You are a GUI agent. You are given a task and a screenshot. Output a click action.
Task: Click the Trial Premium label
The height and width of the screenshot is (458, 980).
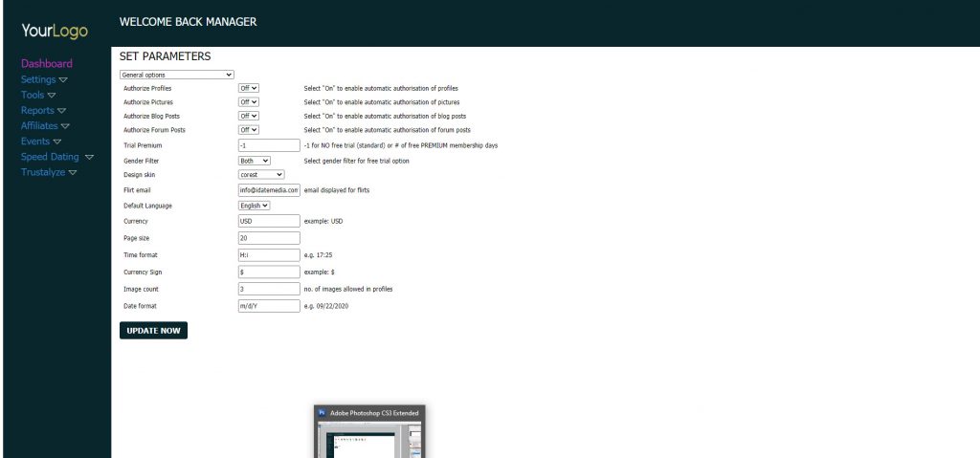[x=144, y=145]
